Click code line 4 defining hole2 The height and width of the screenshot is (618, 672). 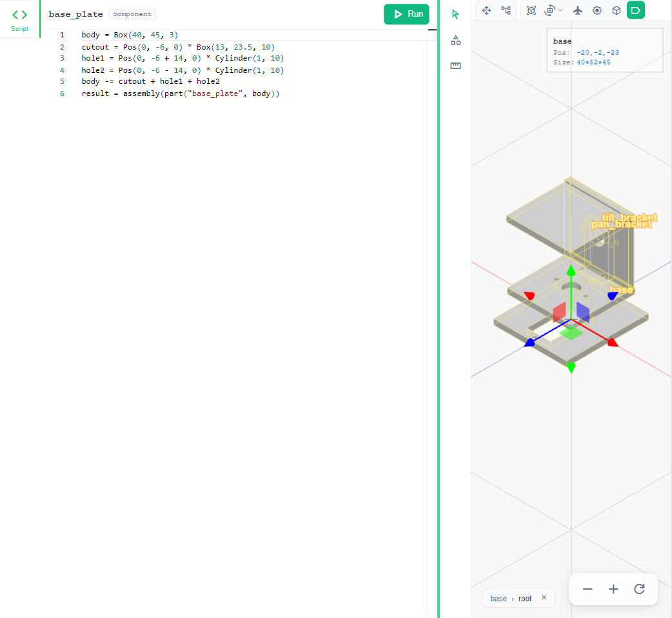[x=183, y=70]
